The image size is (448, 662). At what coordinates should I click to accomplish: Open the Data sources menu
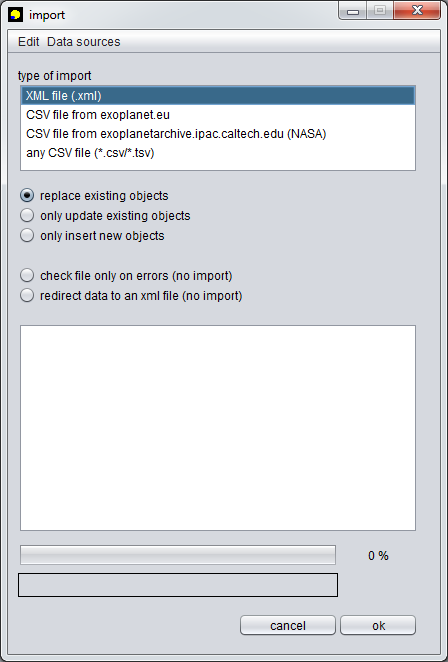pyautogui.click(x=84, y=42)
